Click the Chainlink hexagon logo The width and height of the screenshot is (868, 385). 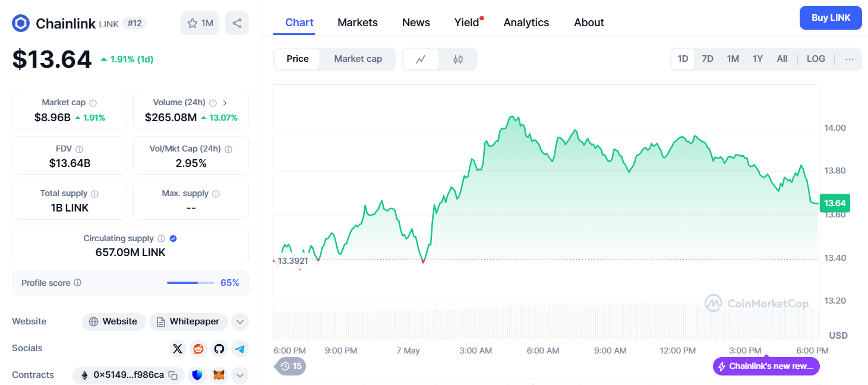(21, 23)
